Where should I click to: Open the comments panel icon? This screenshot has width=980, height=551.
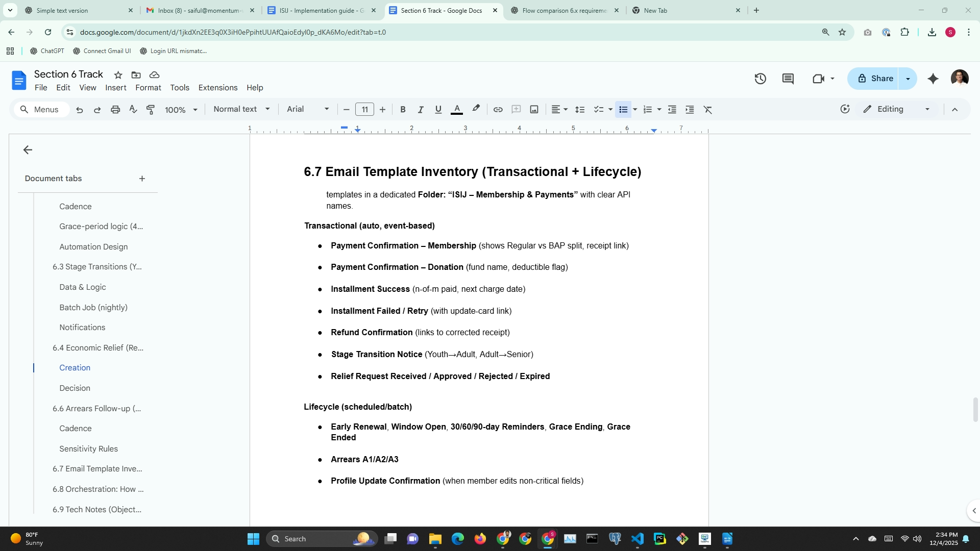pos(788,79)
